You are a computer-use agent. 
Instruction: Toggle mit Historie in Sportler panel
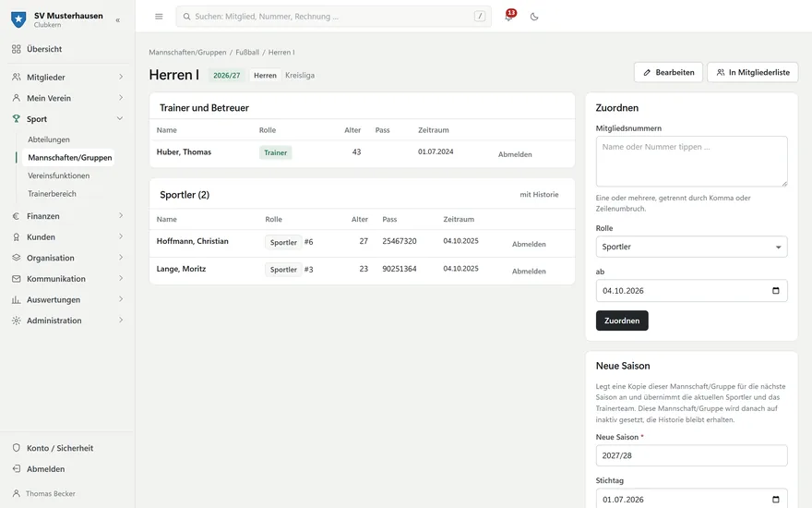click(x=539, y=194)
